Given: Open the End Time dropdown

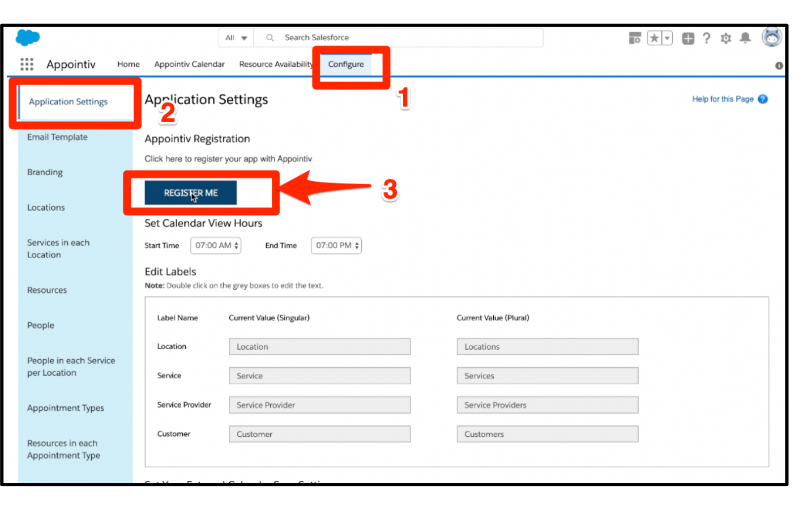Looking at the screenshot, I should (x=336, y=245).
